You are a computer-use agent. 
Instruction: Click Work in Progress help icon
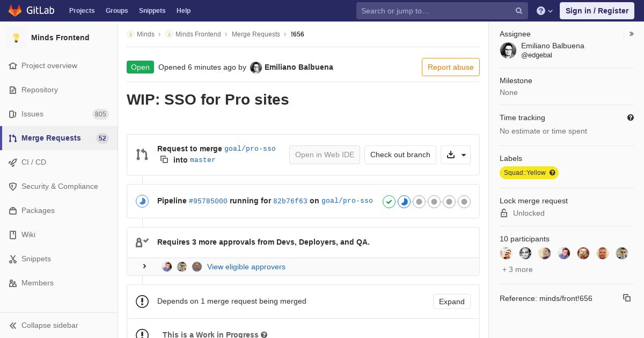[264, 335]
